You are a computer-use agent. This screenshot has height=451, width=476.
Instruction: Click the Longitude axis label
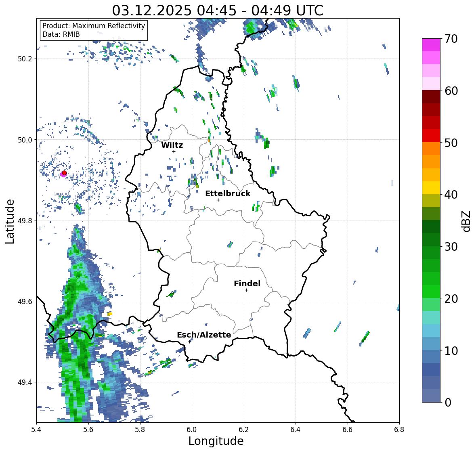tap(216, 441)
